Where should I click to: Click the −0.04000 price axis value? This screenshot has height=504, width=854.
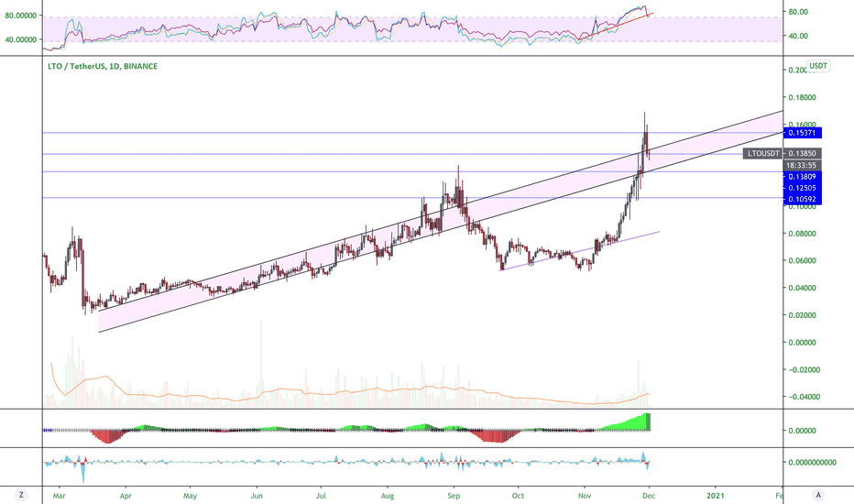coord(804,397)
